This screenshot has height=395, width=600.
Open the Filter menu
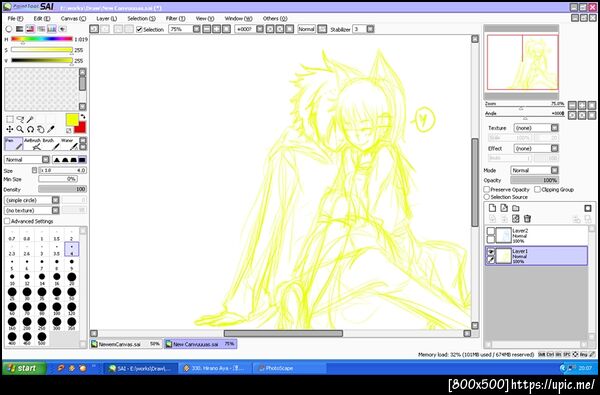click(x=175, y=18)
